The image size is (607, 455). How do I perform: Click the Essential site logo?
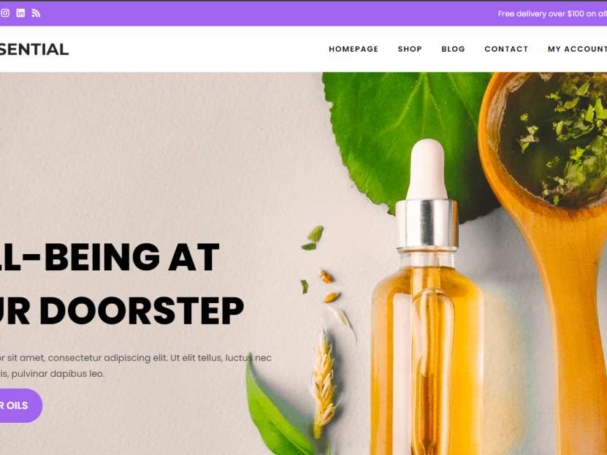pyautogui.click(x=34, y=49)
